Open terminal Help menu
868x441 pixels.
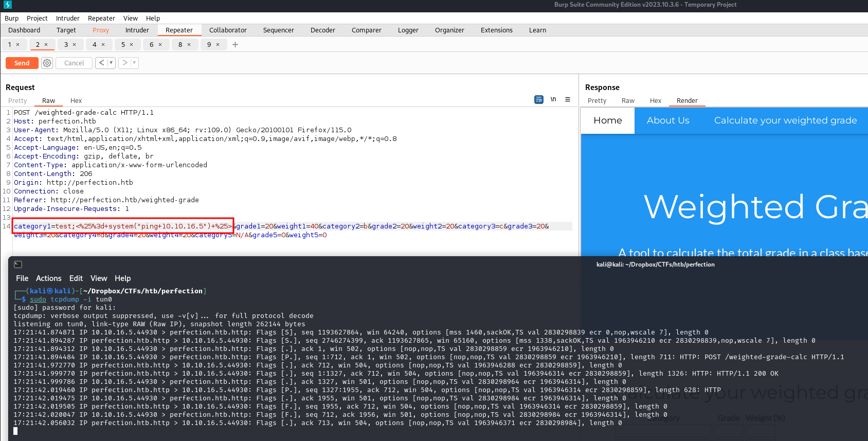[x=122, y=278]
